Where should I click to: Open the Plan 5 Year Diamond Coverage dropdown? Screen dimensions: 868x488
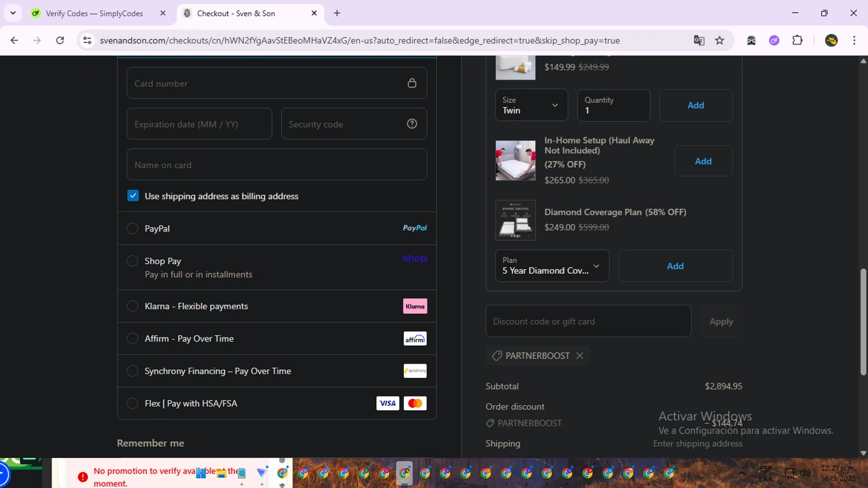(552, 266)
